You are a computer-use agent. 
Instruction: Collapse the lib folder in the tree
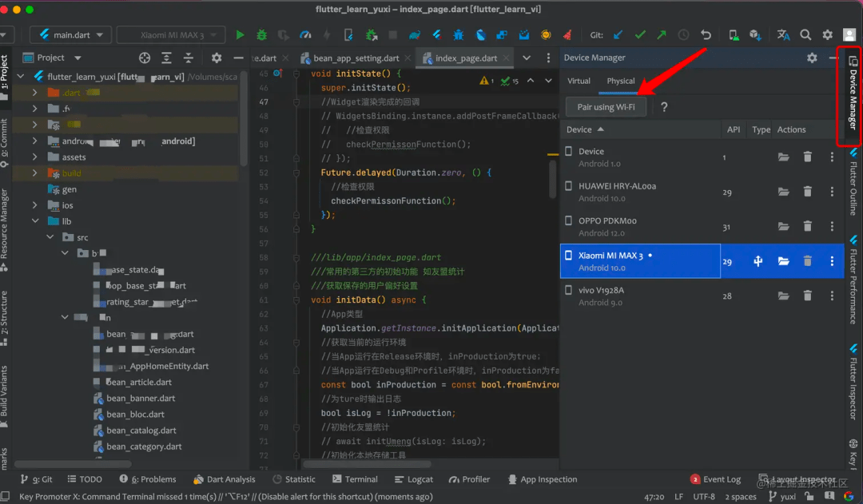34,221
